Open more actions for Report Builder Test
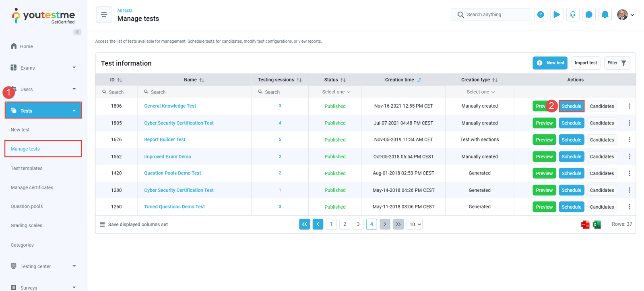Viewport: 644px width, 291px height. pyautogui.click(x=630, y=140)
